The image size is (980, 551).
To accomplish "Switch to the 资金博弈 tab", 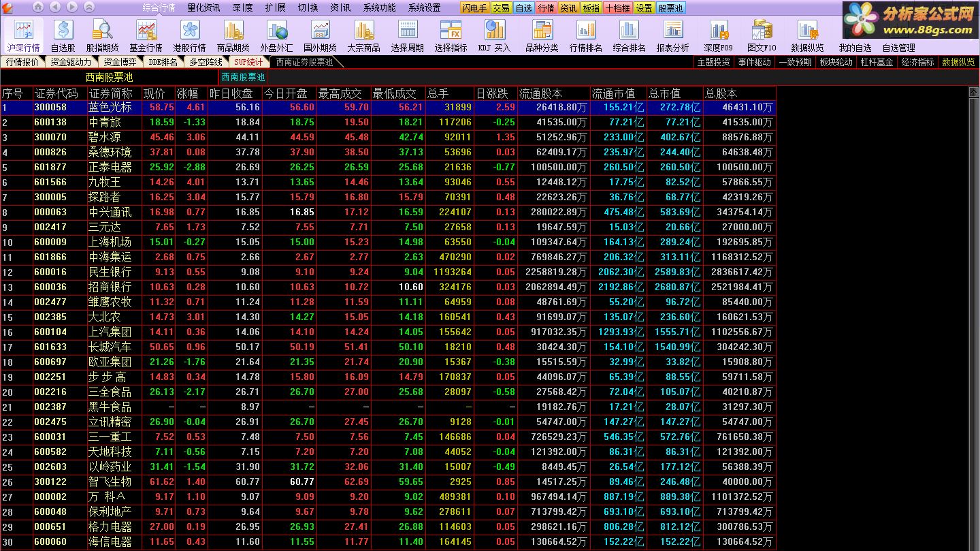I will 120,62.
